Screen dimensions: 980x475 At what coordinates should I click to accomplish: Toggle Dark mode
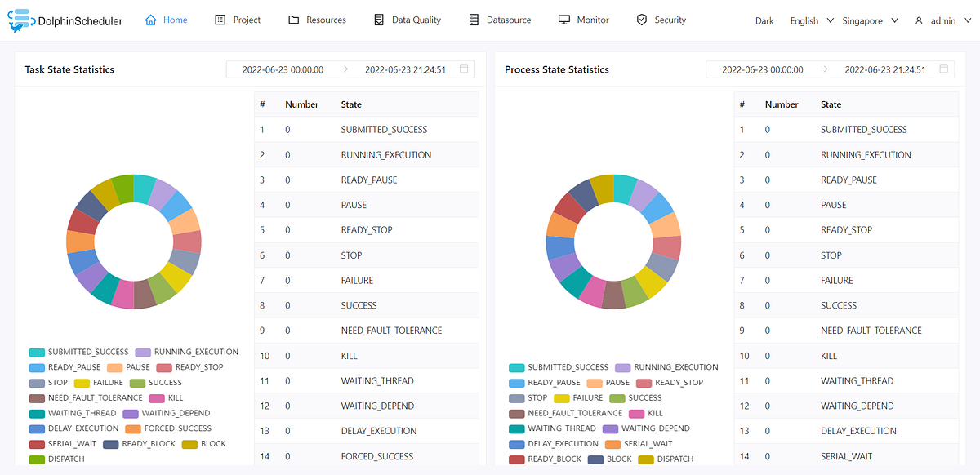(764, 20)
